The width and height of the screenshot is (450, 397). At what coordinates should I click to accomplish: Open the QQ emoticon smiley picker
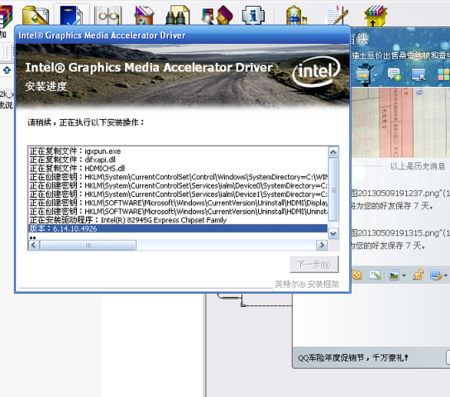(x=357, y=275)
